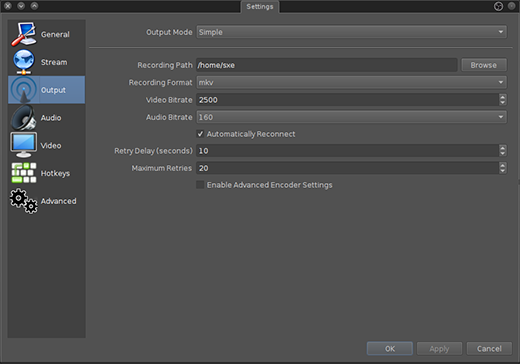Click the title bar up-arrow button
520x364 pixels.
tap(34, 6)
